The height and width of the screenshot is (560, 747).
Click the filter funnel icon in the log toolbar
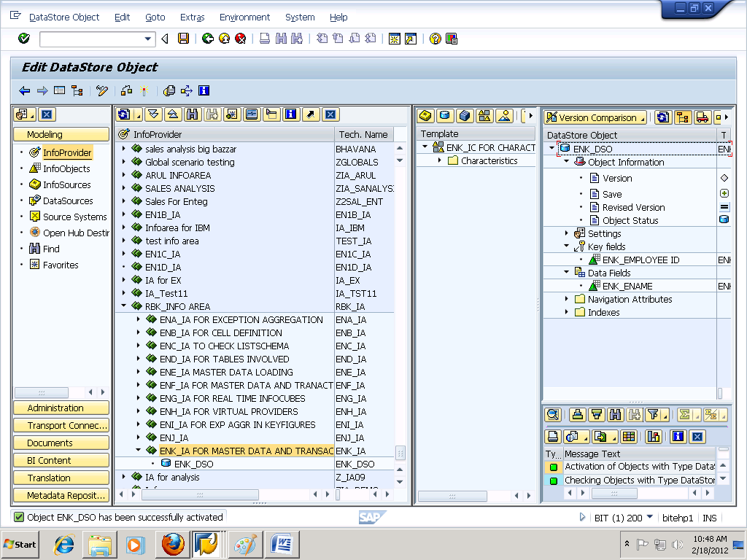654,415
